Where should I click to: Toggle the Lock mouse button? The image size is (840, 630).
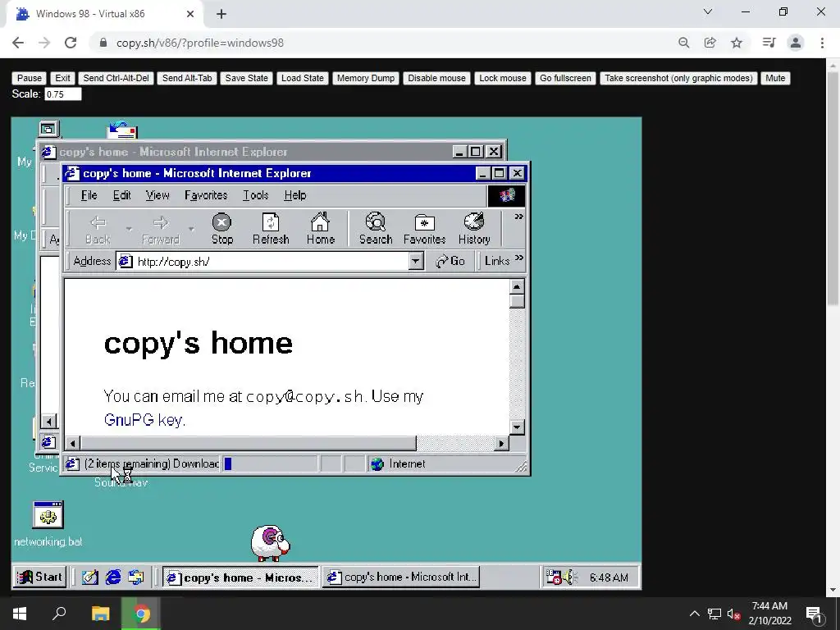(x=503, y=78)
